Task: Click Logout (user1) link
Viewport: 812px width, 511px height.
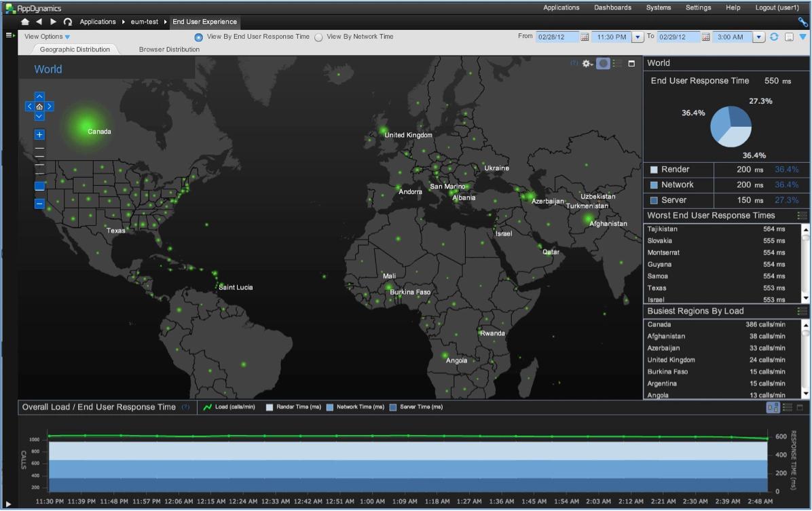Action: tap(777, 7)
